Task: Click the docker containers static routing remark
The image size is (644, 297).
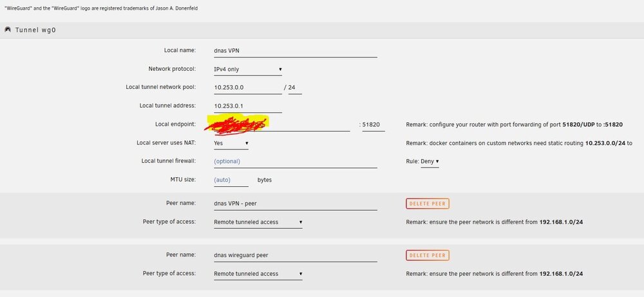Action: [x=518, y=143]
